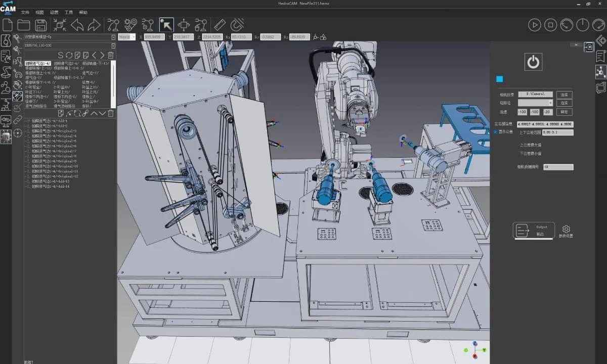
Task: Click the monitor with arrows sidebar icon
Action: pos(6,121)
